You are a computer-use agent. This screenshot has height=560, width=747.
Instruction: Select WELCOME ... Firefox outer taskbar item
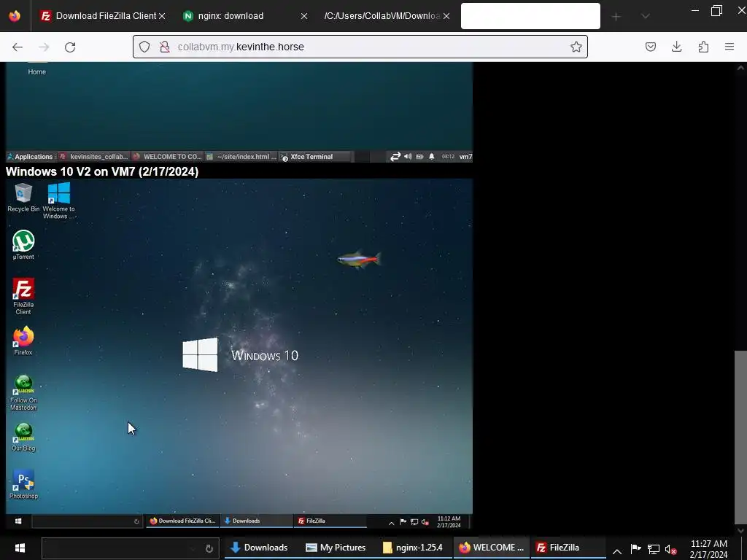pyautogui.click(x=491, y=548)
